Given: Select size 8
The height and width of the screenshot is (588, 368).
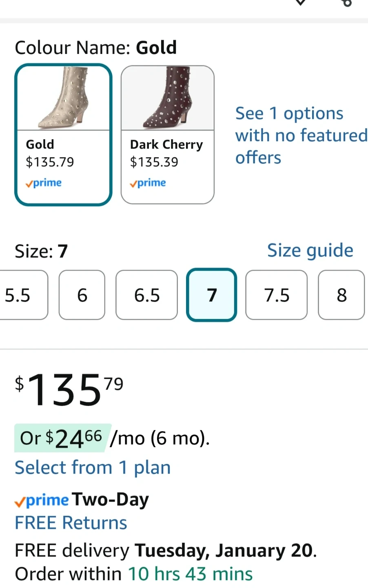Looking at the screenshot, I should point(341,295).
